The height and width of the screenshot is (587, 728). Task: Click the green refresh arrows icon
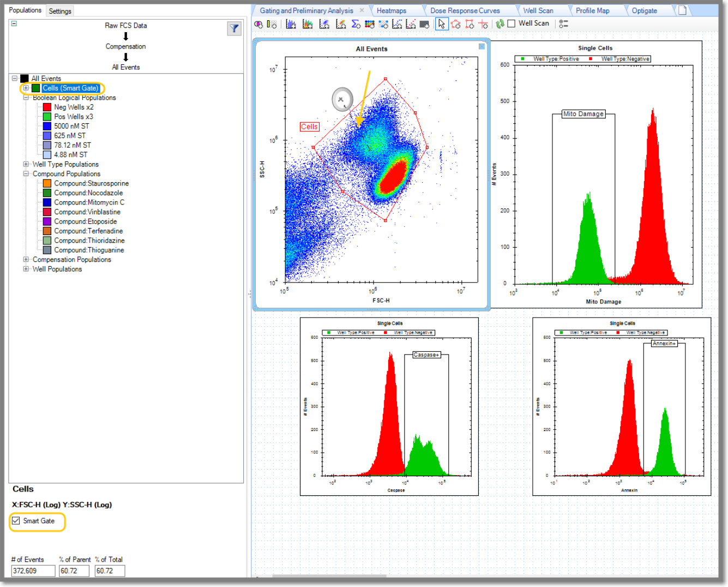[x=500, y=24]
